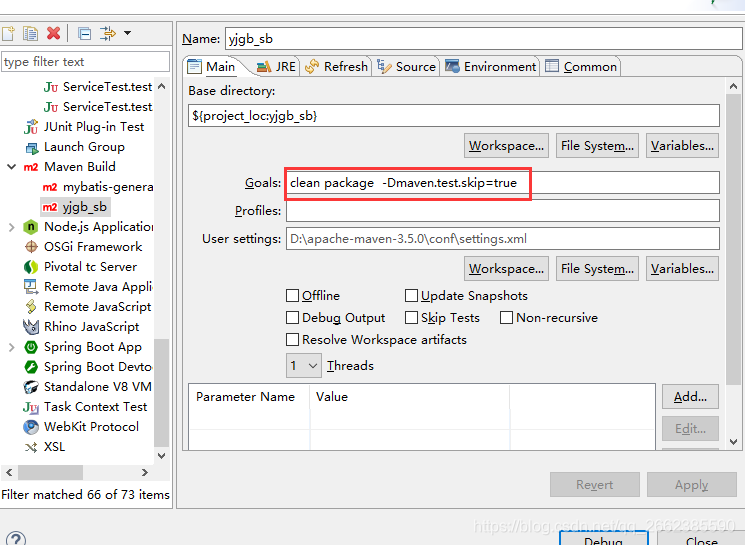
Task: Expand the Spring Boot App tree node
Action: 11,347
